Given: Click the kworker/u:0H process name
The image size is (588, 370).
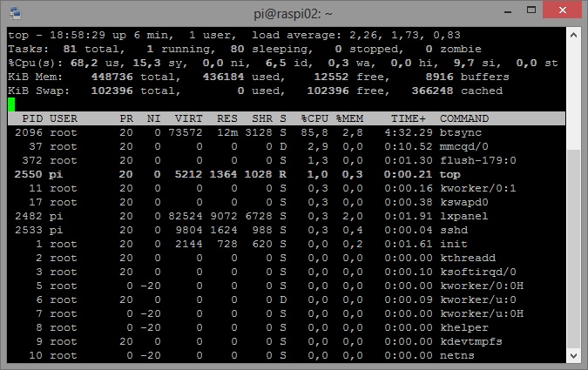Looking at the screenshot, I should click(482, 313).
